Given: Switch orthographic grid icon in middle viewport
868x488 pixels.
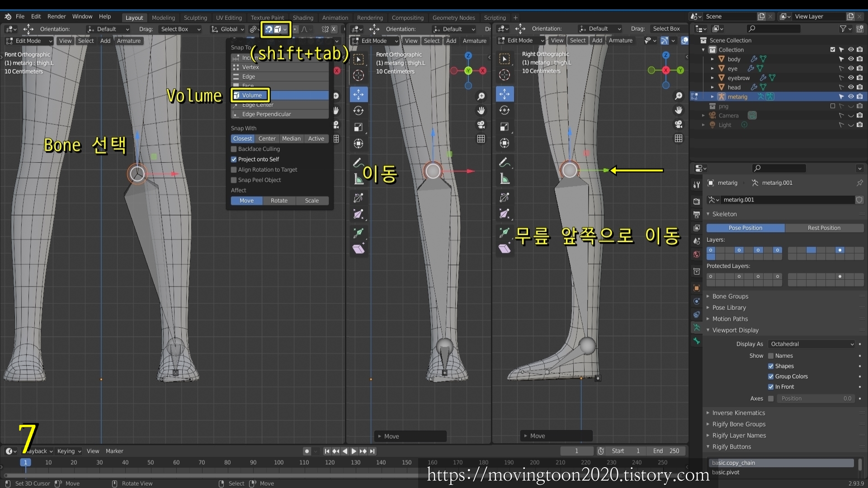Looking at the screenshot, I should tap(481, 139).
